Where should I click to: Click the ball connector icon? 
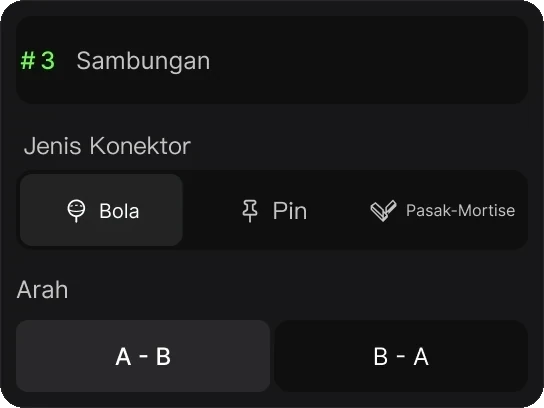point(76,211)
